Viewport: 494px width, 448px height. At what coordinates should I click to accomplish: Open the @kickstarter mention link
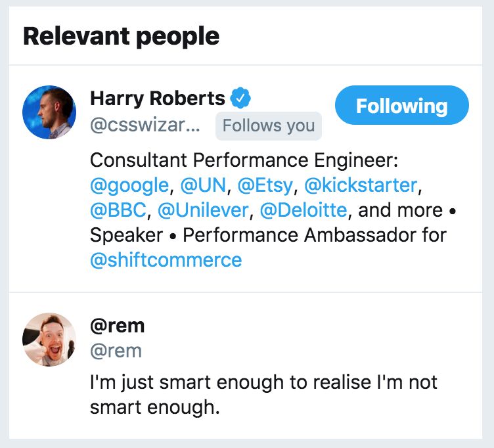[361, 186]
